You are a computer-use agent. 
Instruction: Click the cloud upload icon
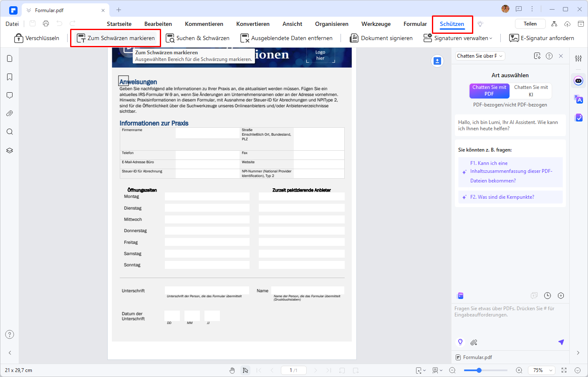coord(567,24)
